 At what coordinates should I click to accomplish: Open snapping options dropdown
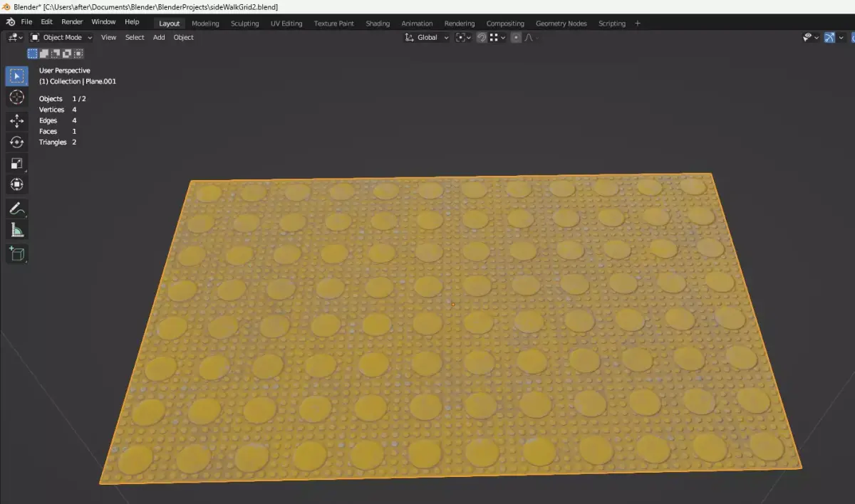tap(497, 38)
